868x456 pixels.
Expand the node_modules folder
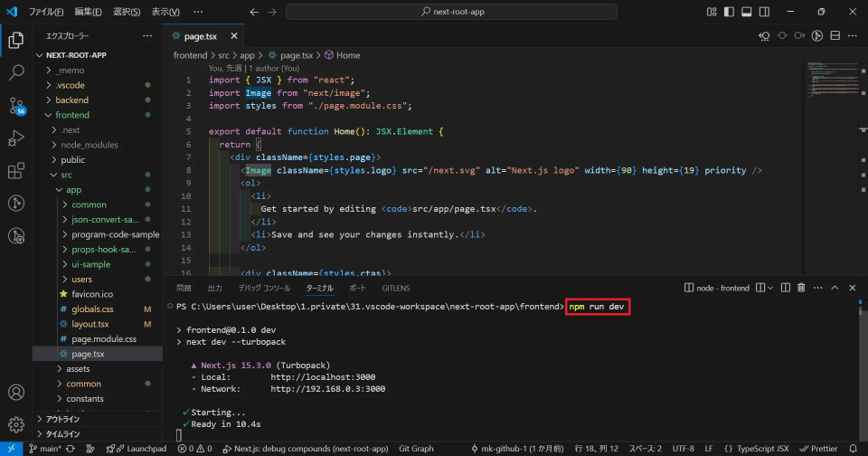coord(98,145)
